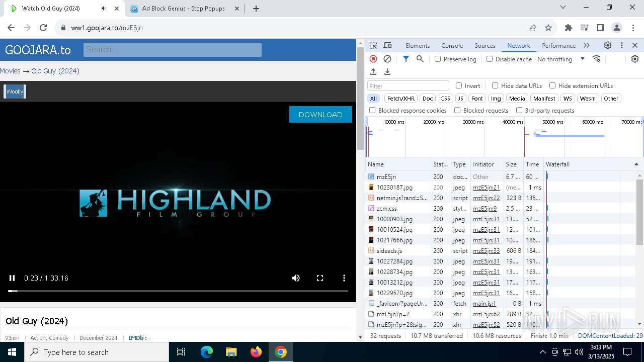644x362 pixels.
Task: Filter requests by Img type
Action: point(496,99)
